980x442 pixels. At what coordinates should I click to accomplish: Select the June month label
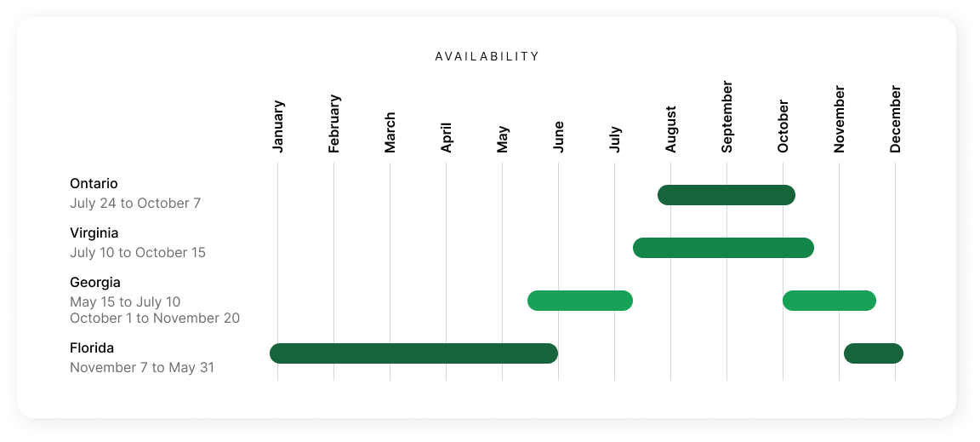(x=559, y=135)
